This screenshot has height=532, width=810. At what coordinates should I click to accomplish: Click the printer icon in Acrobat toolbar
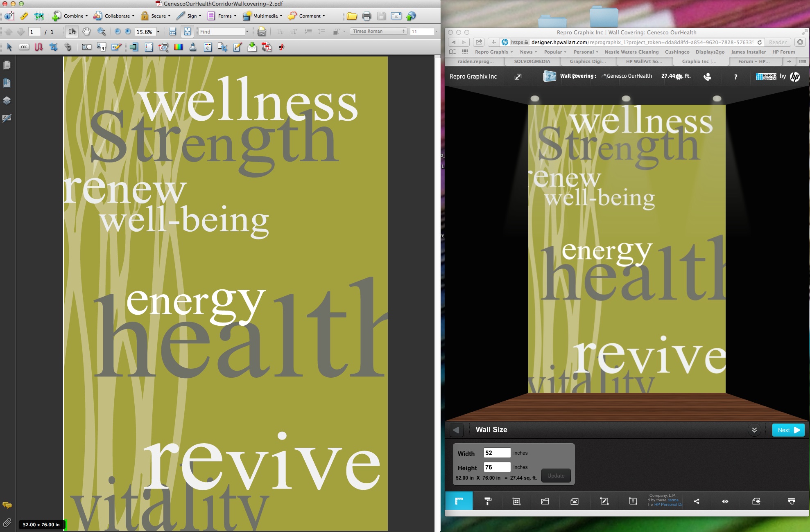[x=367, y=16]
